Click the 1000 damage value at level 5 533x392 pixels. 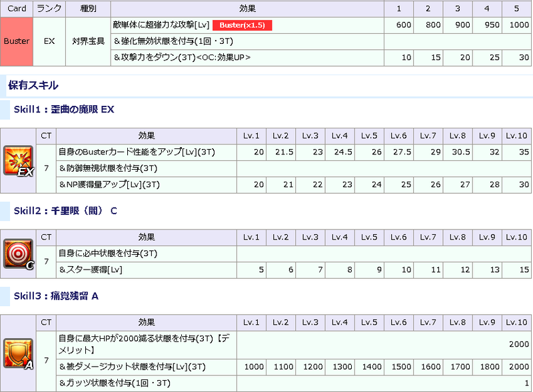(x=519, y=25)
